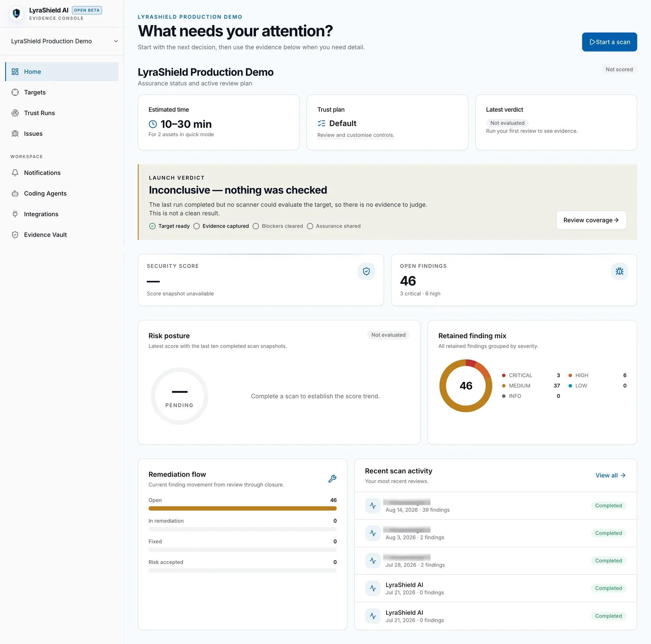
Task: Click the Evidence Vault shield icon
Action: pyautogui.click(x=15, y=235)
